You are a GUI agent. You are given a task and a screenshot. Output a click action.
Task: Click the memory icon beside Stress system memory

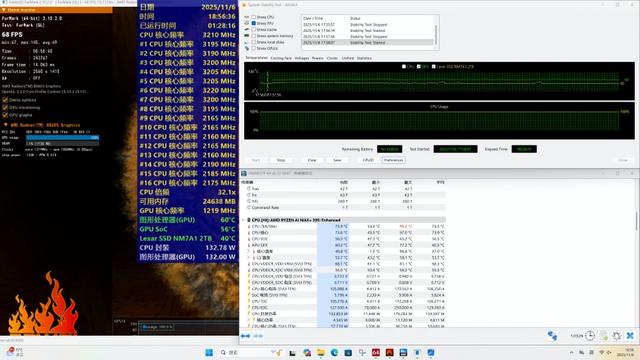click(x=247, y=36)
